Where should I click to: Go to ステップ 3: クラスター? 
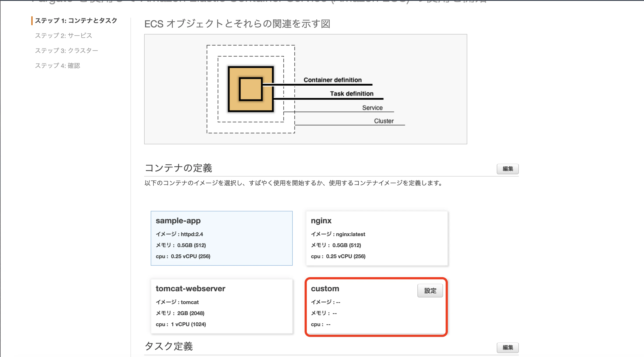(67, 51)
